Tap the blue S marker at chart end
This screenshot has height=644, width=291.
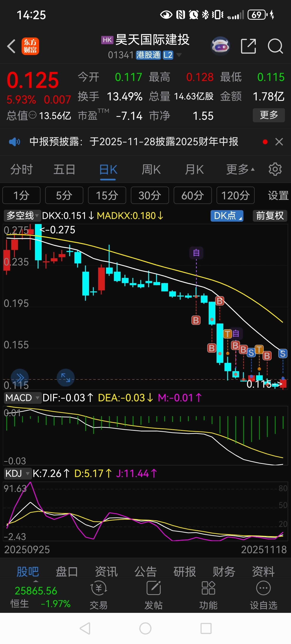[283, 353]
